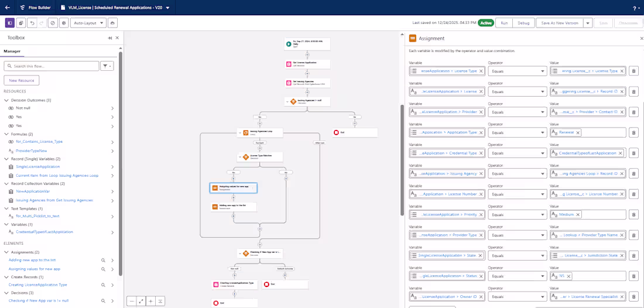
Task: Click value field of Provider Type row
Action: [x=588, y=235]
